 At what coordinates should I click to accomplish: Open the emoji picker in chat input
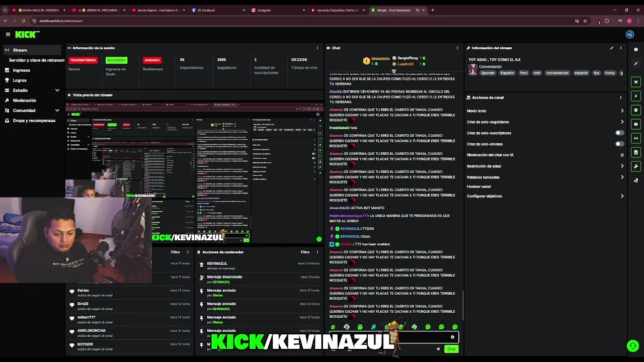pyautogui.click(x=452, y=337)
